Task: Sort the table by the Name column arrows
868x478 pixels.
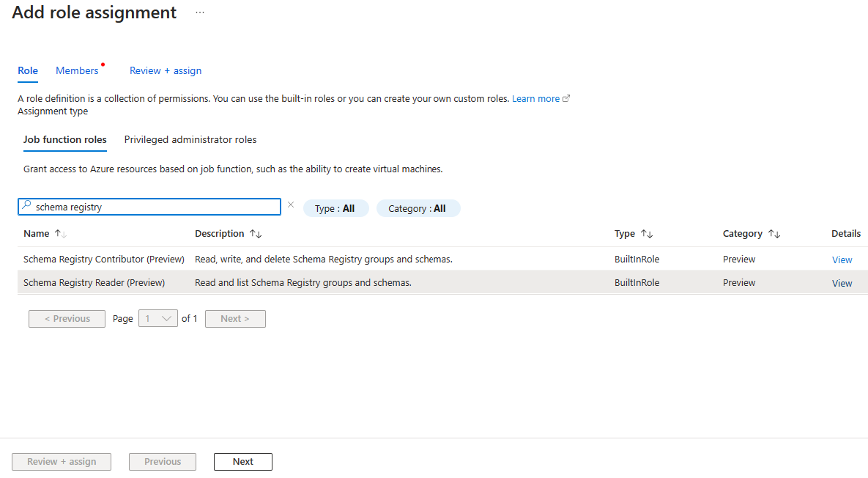Action: [x=60, y=234]
